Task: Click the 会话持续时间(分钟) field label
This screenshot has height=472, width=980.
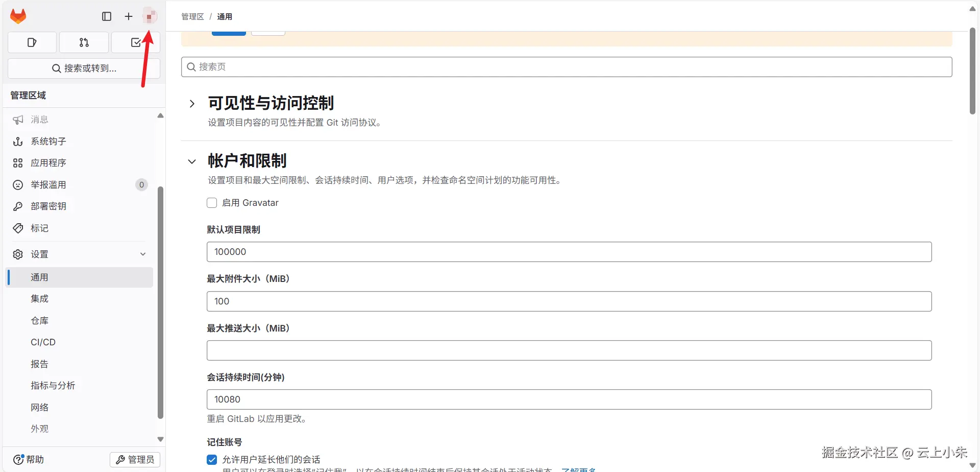Action: click(246, 377)
